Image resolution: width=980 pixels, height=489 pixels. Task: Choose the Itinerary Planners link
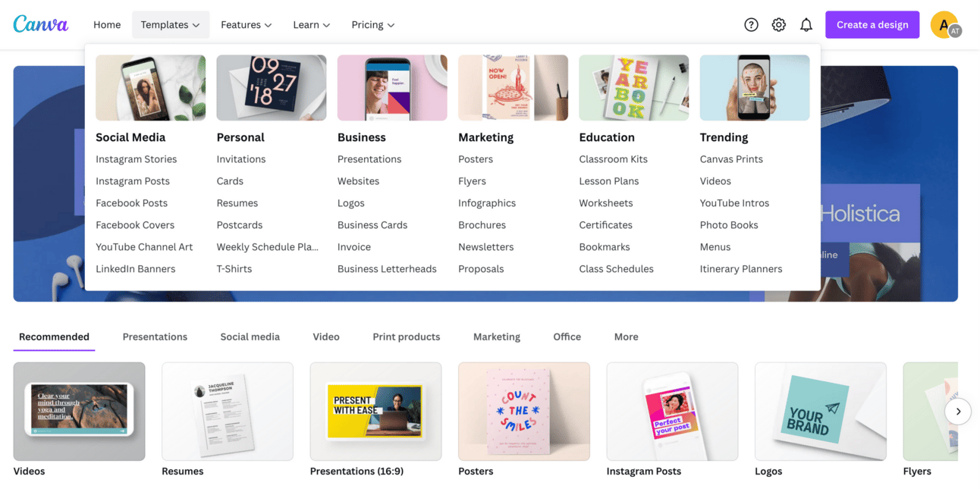tap(741, 269)
